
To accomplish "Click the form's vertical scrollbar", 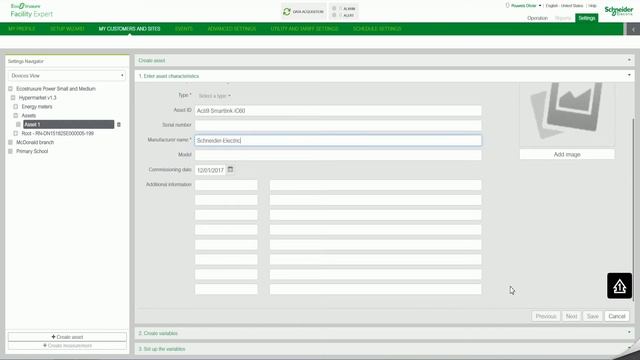I will pos(633,210).
